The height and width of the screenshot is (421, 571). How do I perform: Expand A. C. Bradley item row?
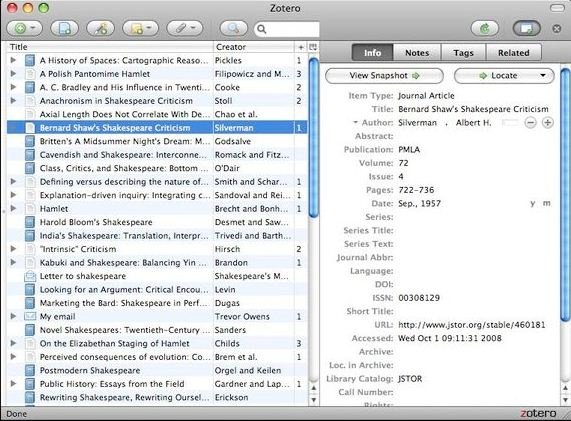point(13,87)
